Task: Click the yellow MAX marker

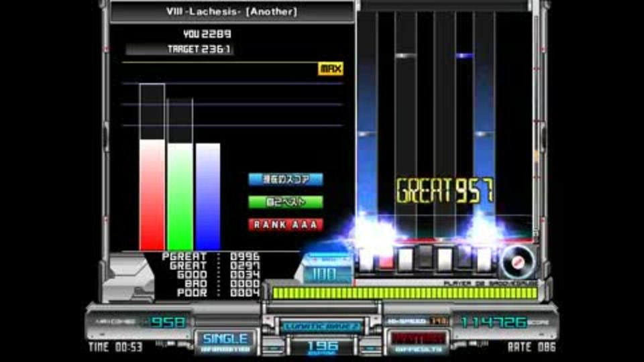Action: click(x=331, y=68)
